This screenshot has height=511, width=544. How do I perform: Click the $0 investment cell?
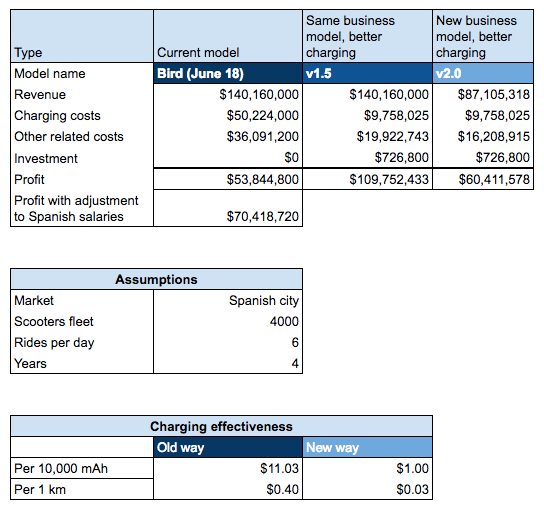[x=228, y=158]
